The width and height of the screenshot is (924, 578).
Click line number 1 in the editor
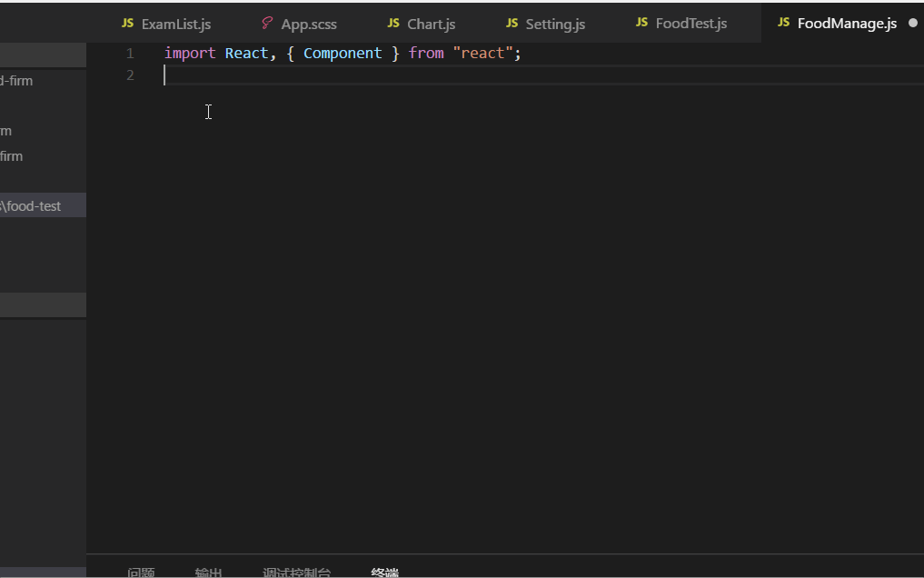pyautogui.click(x=130, y=53)
